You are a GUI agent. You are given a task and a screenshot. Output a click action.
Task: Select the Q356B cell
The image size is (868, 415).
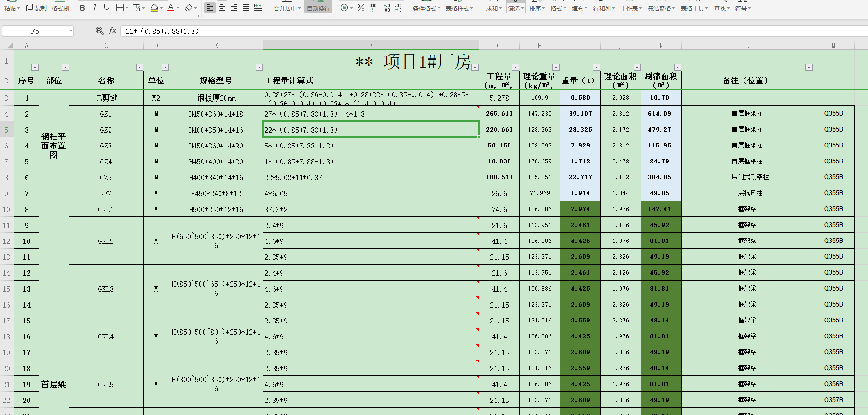pyautogui.click(x=833, y=384)
